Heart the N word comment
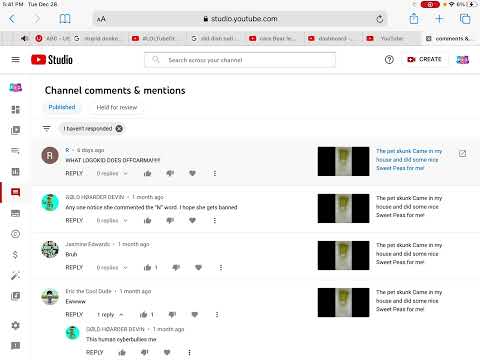 192,220
